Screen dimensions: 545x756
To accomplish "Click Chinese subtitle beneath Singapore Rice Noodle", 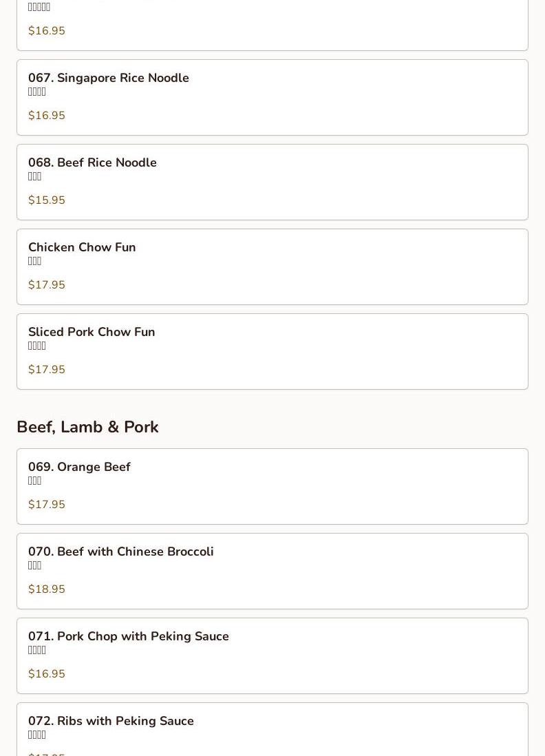I will coord(37,92).
